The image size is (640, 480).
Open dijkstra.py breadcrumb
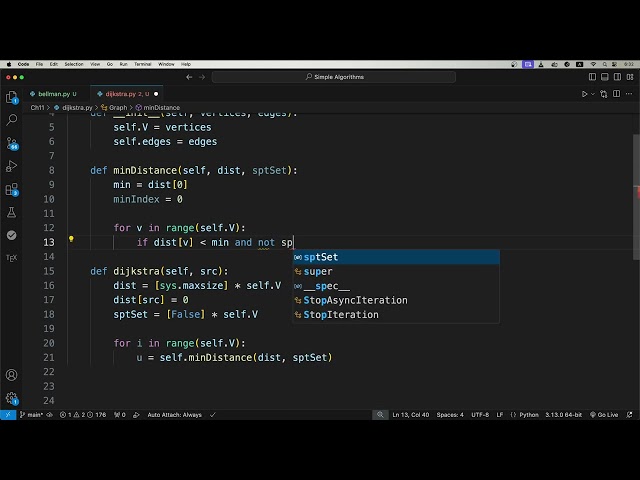[x=73, y=108]
